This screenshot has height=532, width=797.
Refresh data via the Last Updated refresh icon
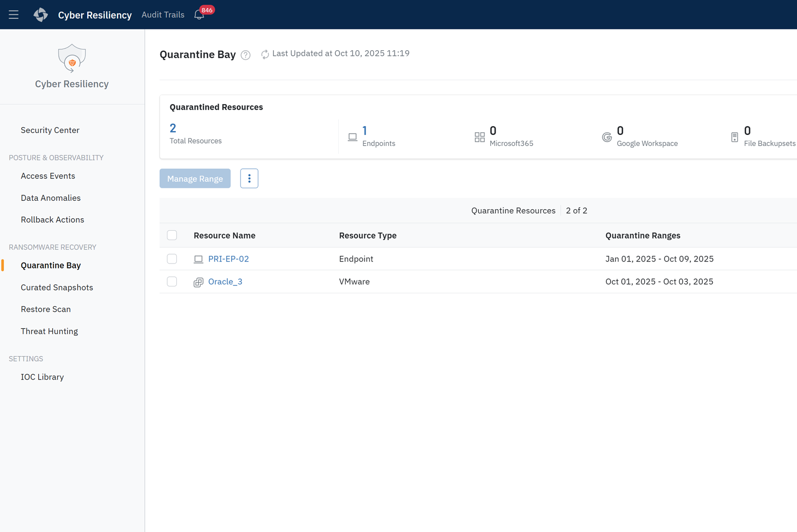click(265, 54)
